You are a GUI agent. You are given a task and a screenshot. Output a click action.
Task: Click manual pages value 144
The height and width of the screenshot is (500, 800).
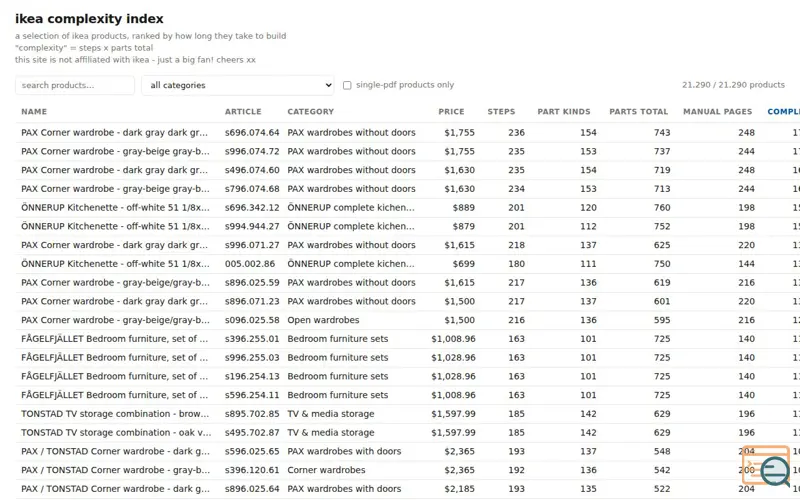click(746, 264)
